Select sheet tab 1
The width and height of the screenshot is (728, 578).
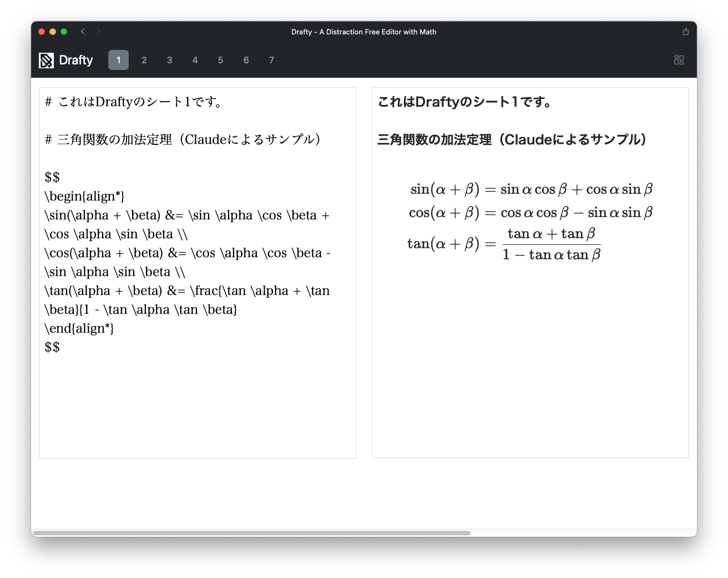pos(118,60)
